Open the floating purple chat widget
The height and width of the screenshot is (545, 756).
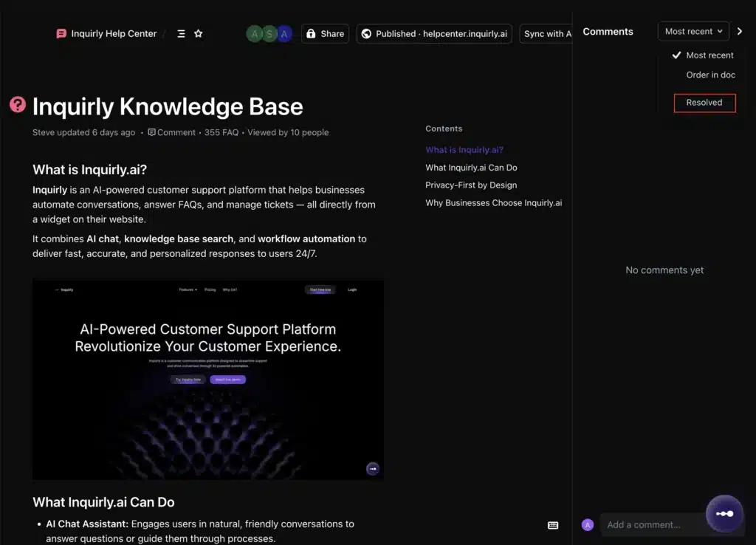[x=724, y=514]
